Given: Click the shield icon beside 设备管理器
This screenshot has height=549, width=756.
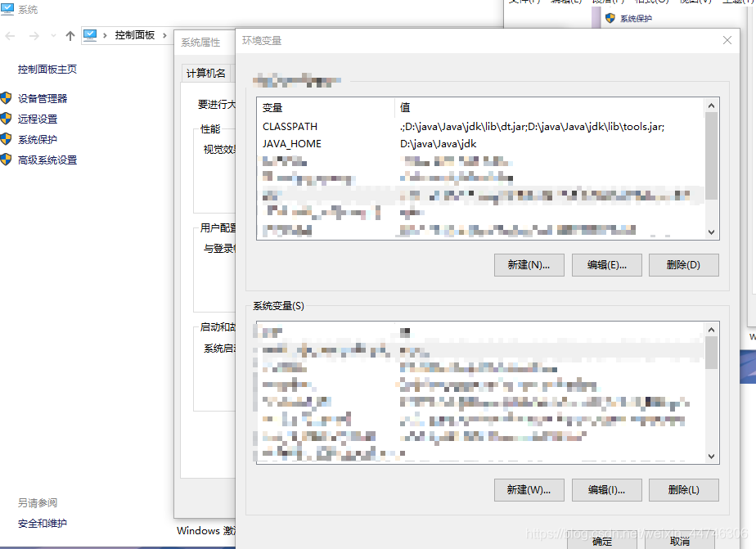Looking at the screenshot, I should (x=6, y=97).
